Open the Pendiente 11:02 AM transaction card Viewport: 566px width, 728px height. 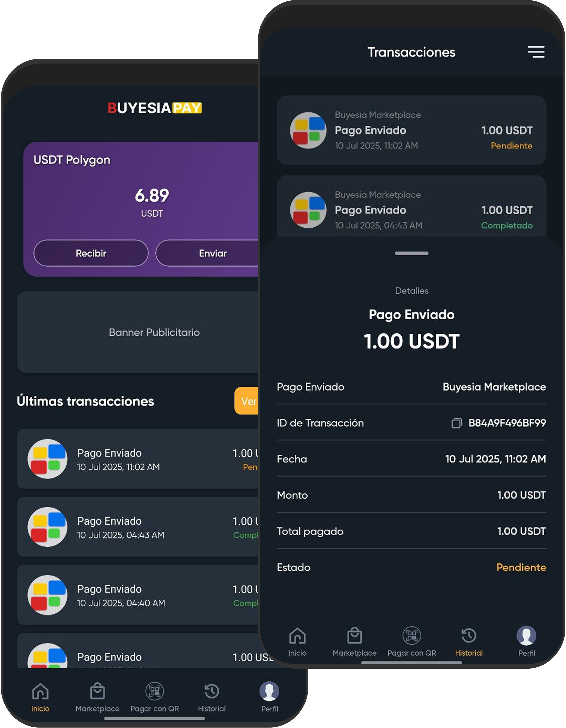(x=412, y=130)
